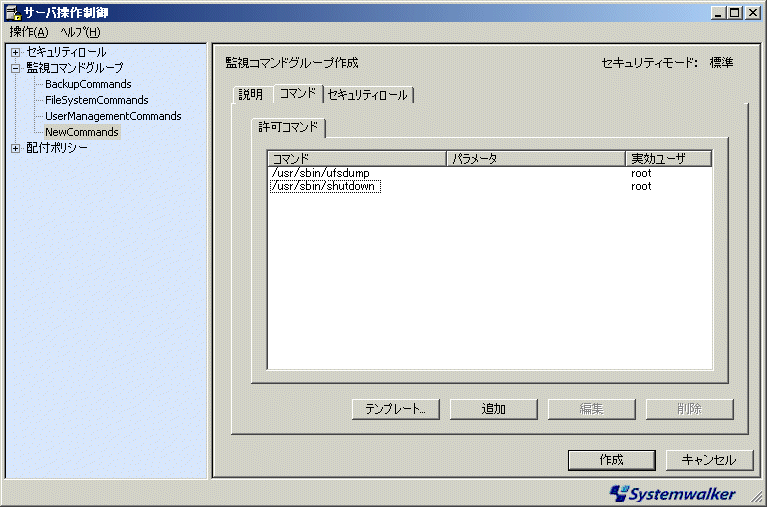Expand the セキュリティロール tree node
The width and height of the screenshot is (767, 507).
tap(16, 52)
